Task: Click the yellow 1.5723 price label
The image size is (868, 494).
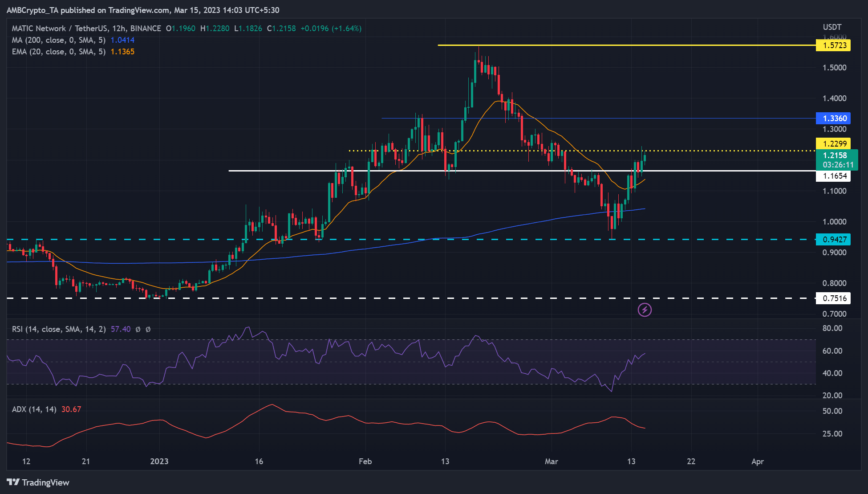Action: point(834,45)
